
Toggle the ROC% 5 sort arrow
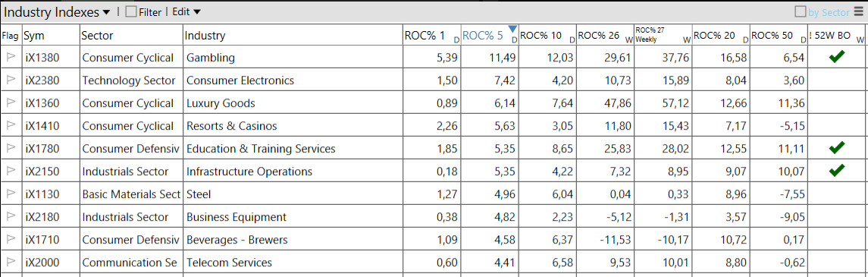(x=512, y=29)
